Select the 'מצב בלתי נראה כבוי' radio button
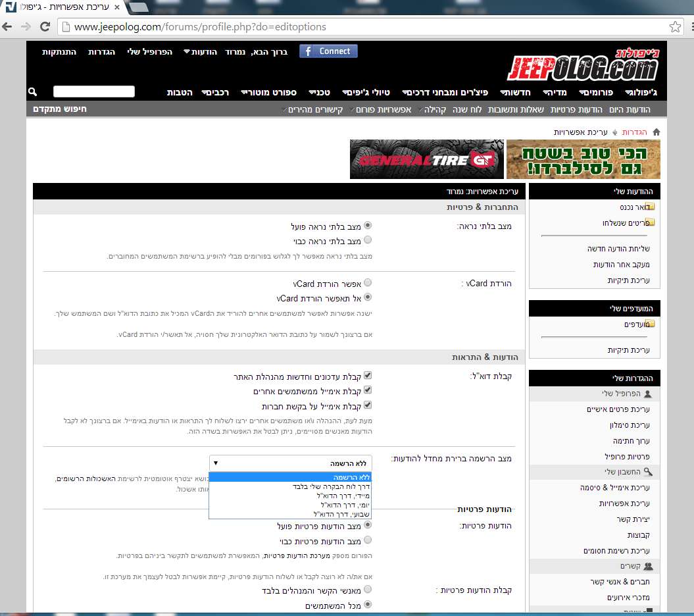 368,240
